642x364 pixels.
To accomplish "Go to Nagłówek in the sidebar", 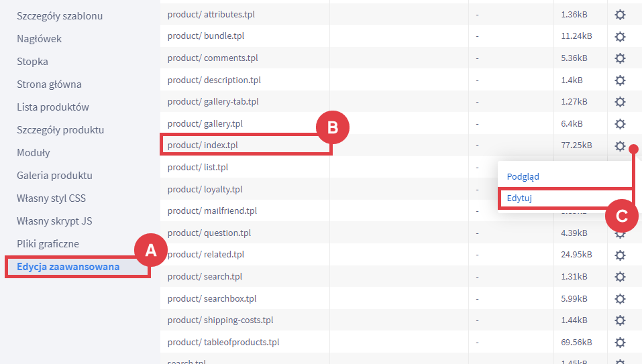I will (39, 39).
